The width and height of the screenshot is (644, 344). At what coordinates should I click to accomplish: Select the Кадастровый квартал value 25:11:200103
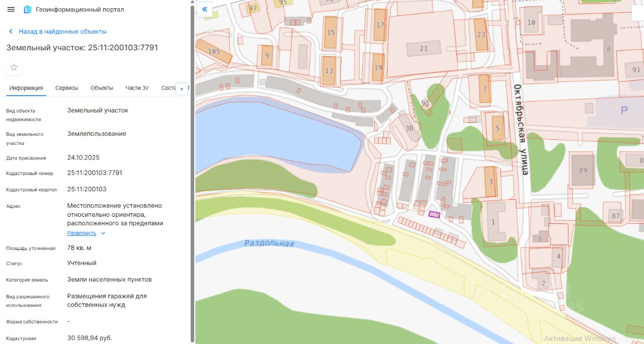pyautogui.click(x=87, y=189)
